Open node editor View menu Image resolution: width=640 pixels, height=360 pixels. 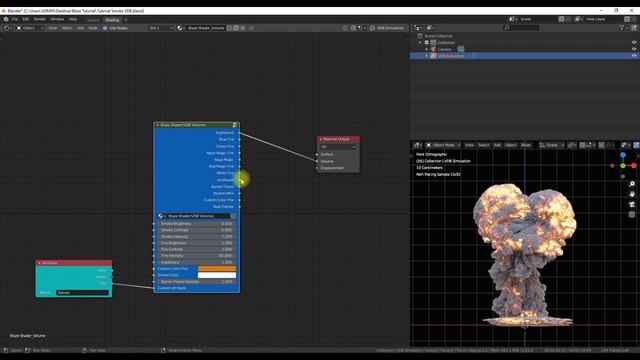(53, 28)
